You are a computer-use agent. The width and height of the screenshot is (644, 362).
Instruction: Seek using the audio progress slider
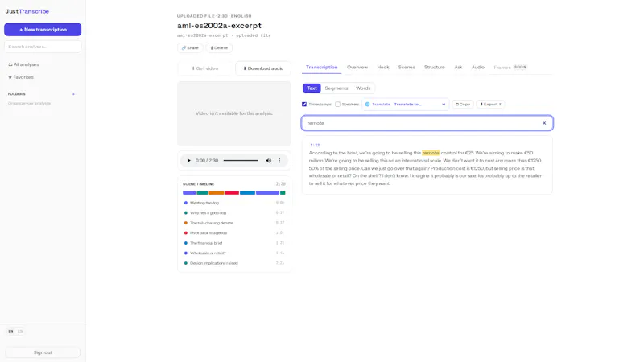click(x=241, y=161)
